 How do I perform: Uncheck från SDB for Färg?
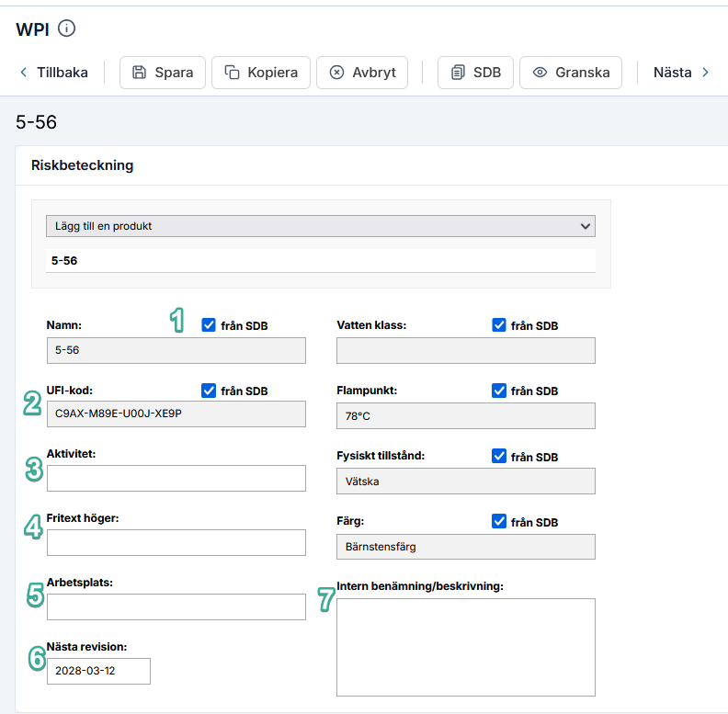click(499, 521)
